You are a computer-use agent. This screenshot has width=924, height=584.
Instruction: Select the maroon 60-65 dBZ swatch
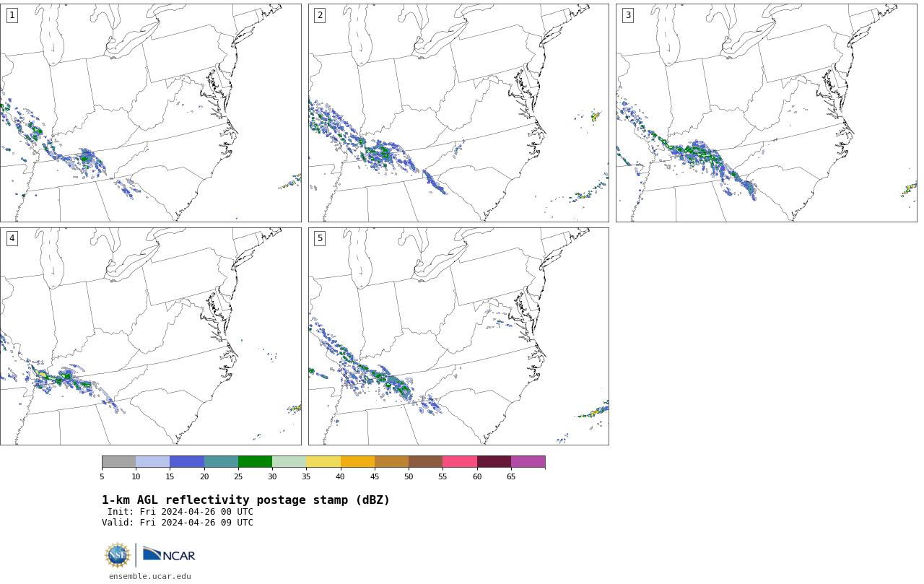(x=494, y=462)
